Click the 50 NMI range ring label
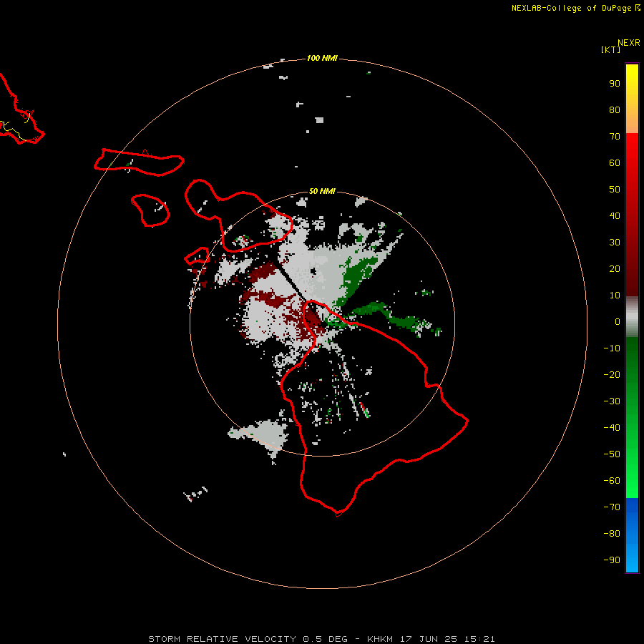 (321, 191)
